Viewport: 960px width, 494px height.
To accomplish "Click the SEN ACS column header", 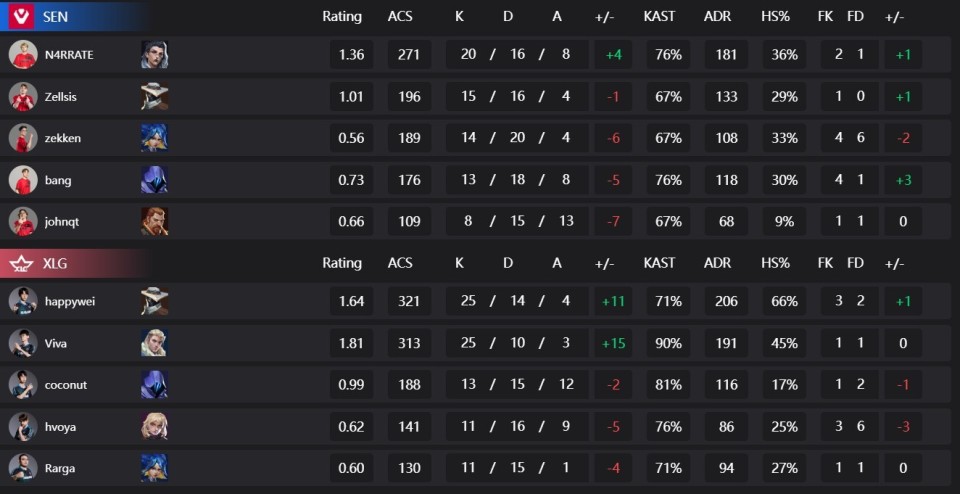I will pyautogui.click(x=400, y=17).
